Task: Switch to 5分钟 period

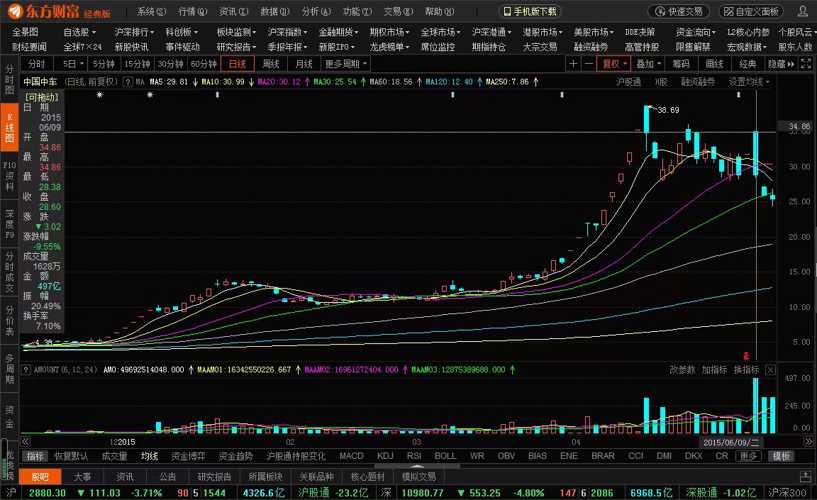Action: coord(103,64)
